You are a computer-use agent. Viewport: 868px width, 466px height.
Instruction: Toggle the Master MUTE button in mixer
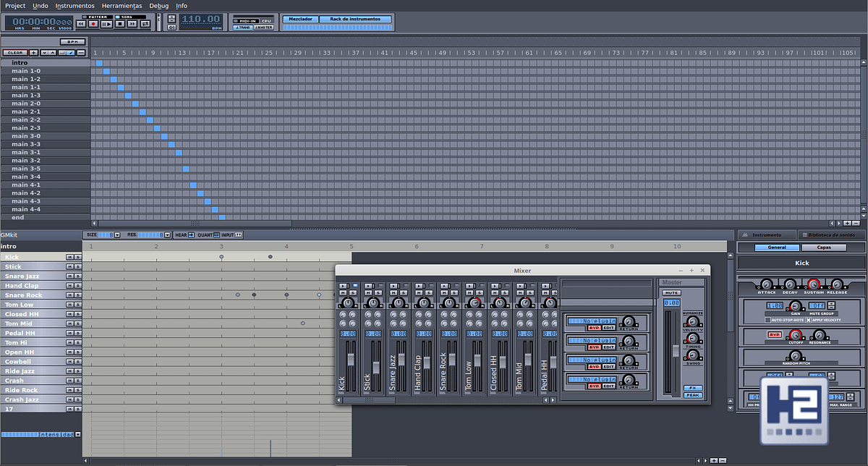672,292
